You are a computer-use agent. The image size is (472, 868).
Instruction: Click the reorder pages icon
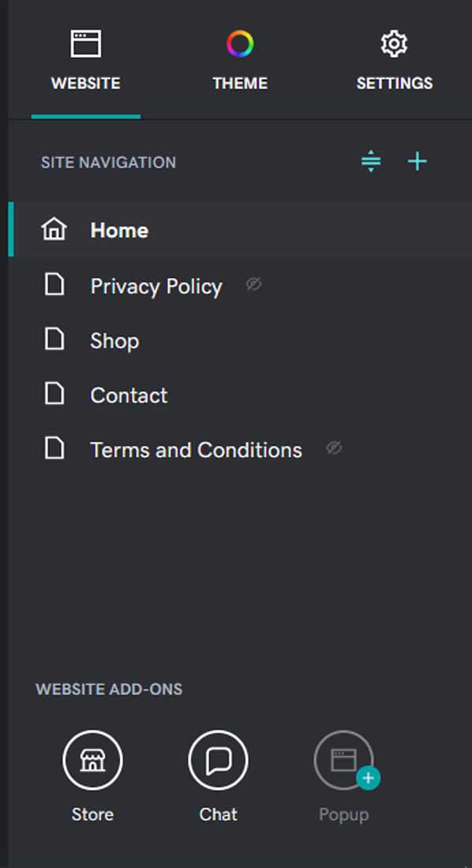pyautogui.click(x=371, y=161)
